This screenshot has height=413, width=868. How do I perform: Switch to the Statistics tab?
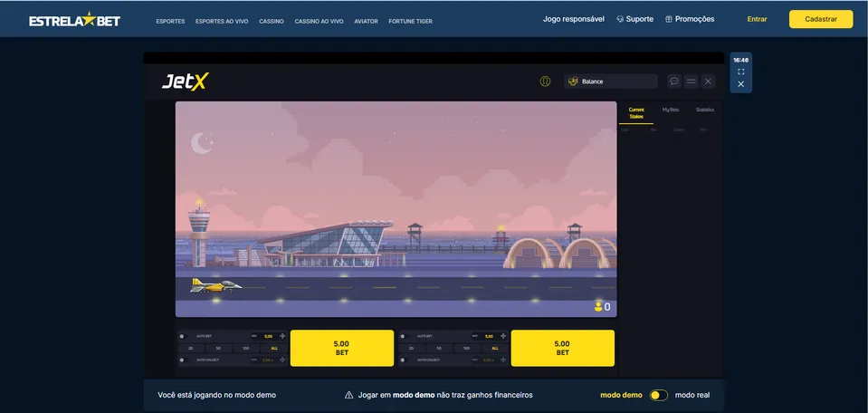(704, 110)
